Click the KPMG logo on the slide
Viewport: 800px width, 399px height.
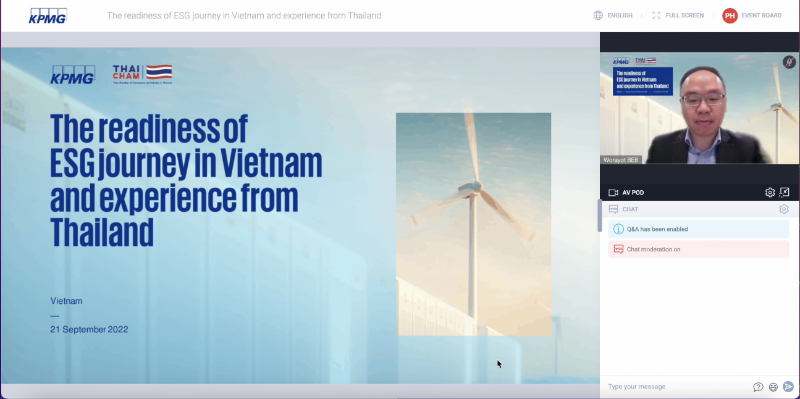pyautogui.click(x=72, y=74)
